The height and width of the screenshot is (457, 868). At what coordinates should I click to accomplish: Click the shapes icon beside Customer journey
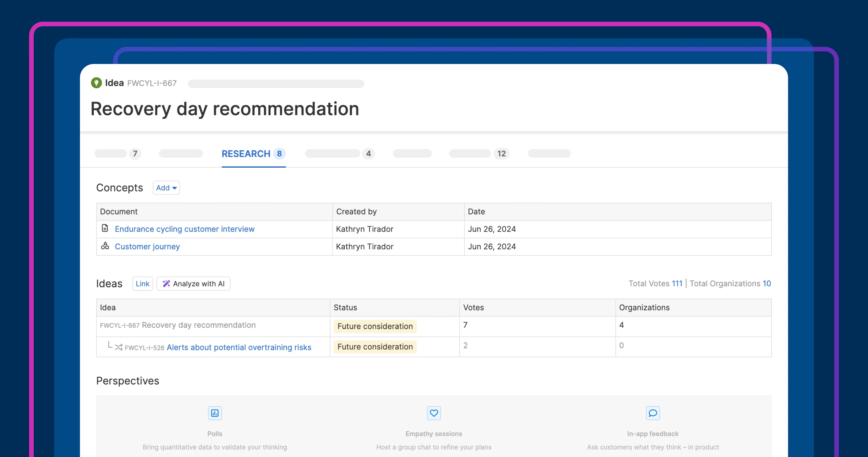point(105,246)
